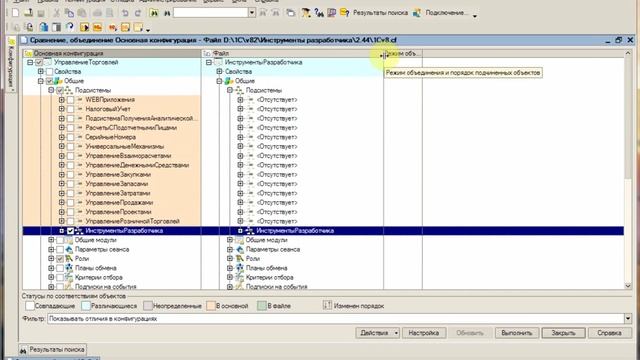Viewport: 640px width, 360px height.
Task: Collapse the УправлениеТорговлей root node
Action: [x=30, y=62]
